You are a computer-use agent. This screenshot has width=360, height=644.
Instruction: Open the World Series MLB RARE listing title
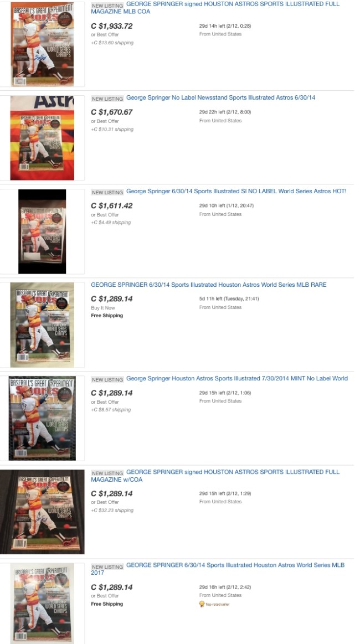click(208, 285)
